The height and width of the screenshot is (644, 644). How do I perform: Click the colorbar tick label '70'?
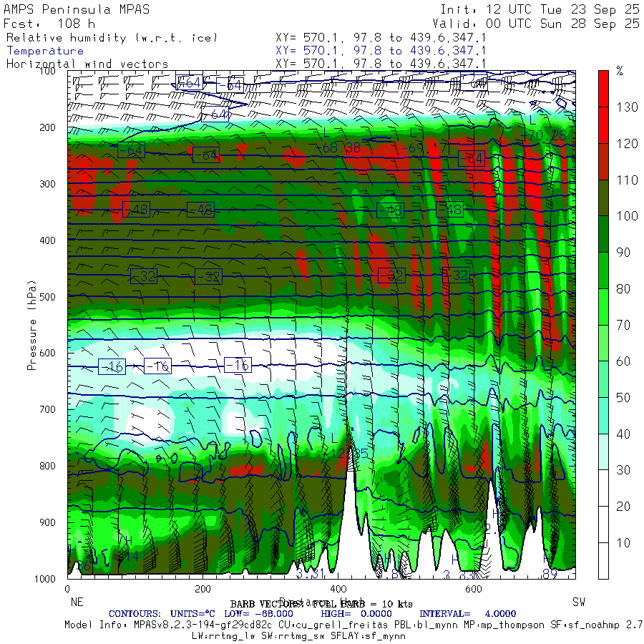(623, 325)
